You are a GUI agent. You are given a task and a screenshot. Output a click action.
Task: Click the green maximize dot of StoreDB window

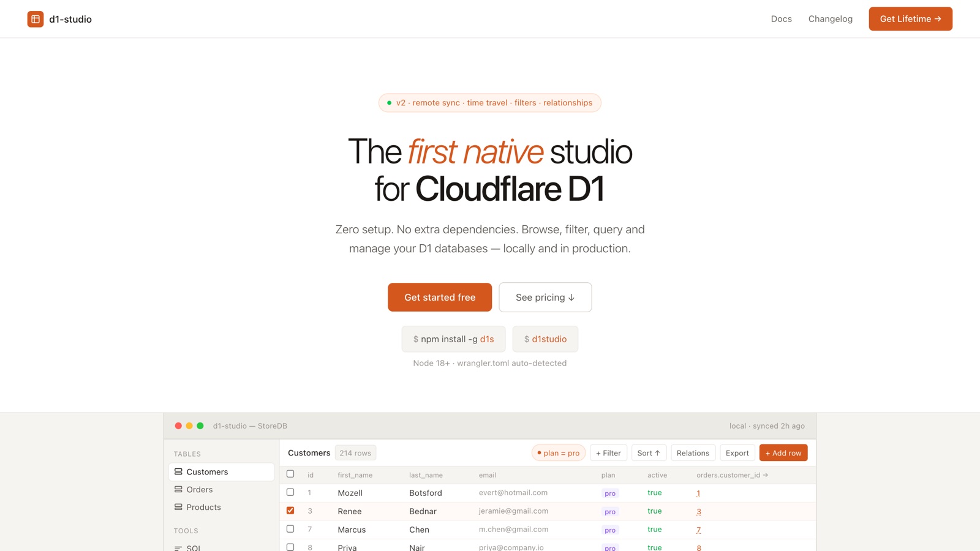200,425
